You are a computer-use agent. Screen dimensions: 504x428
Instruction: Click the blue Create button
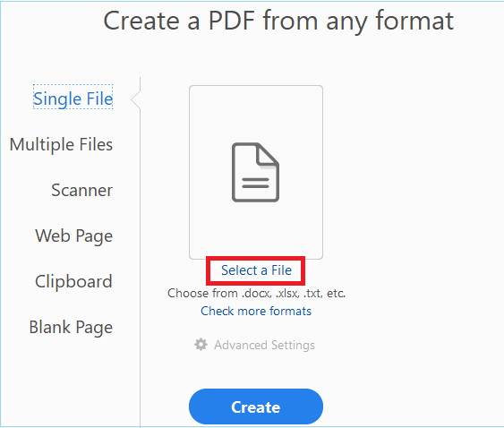click(x=256, y=407)
